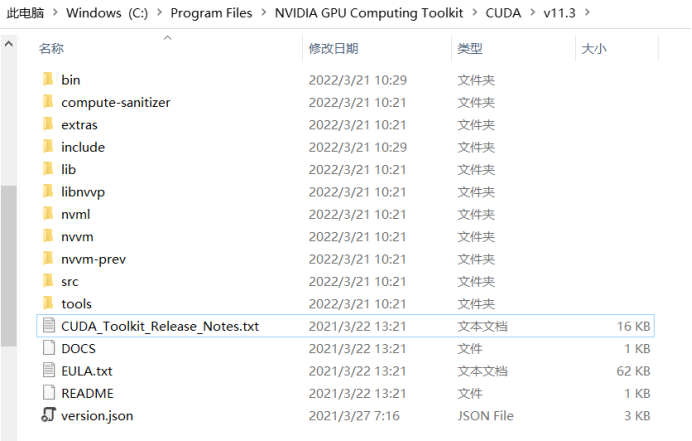Select the include folder icon

[x=48, y=147]
